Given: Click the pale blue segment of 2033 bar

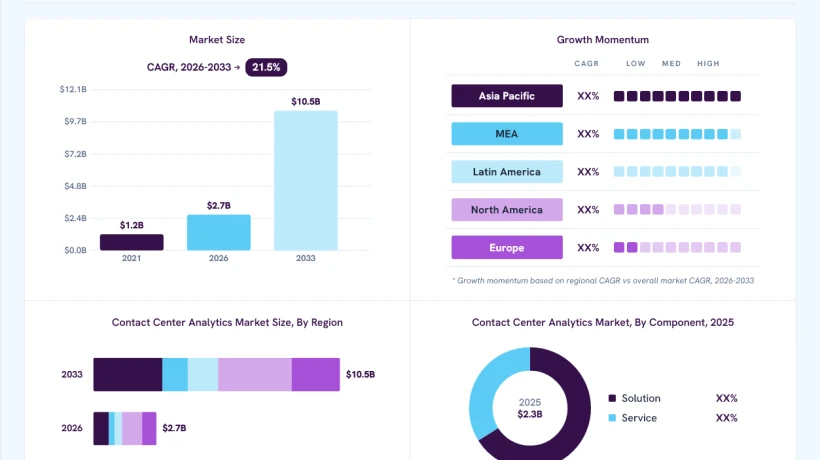Looking at the screenshot, I should click(203, 374).
